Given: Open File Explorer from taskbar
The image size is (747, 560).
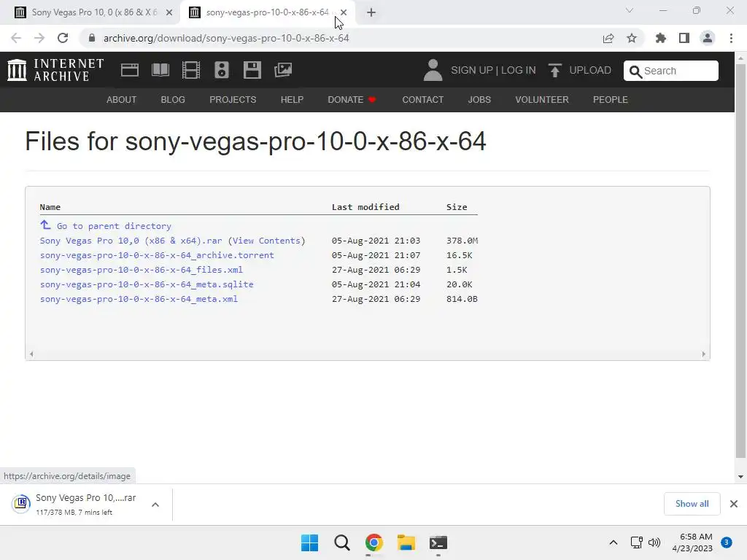Looking at the screenshot, I should (406, 542).
